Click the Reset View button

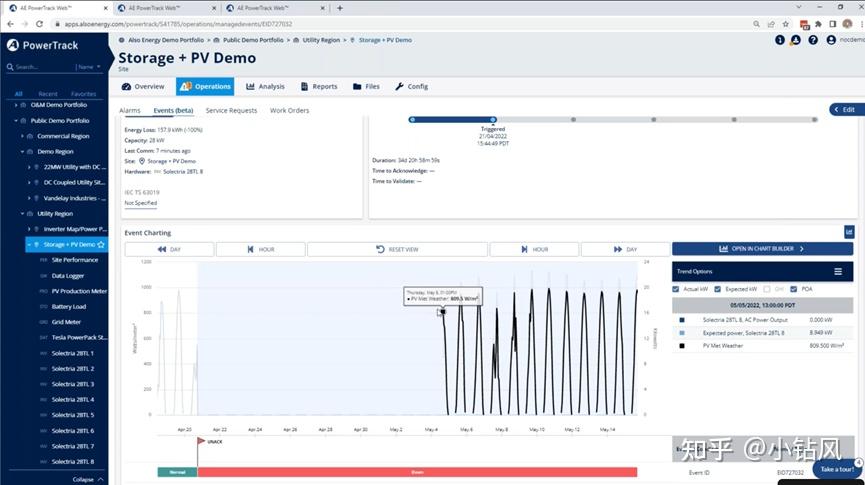(x=397, y=249)
